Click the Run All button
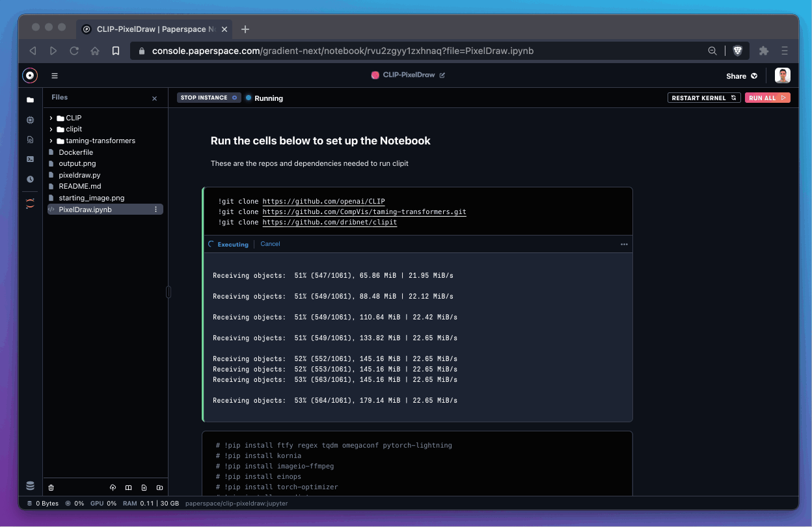 tap(768, 98)
